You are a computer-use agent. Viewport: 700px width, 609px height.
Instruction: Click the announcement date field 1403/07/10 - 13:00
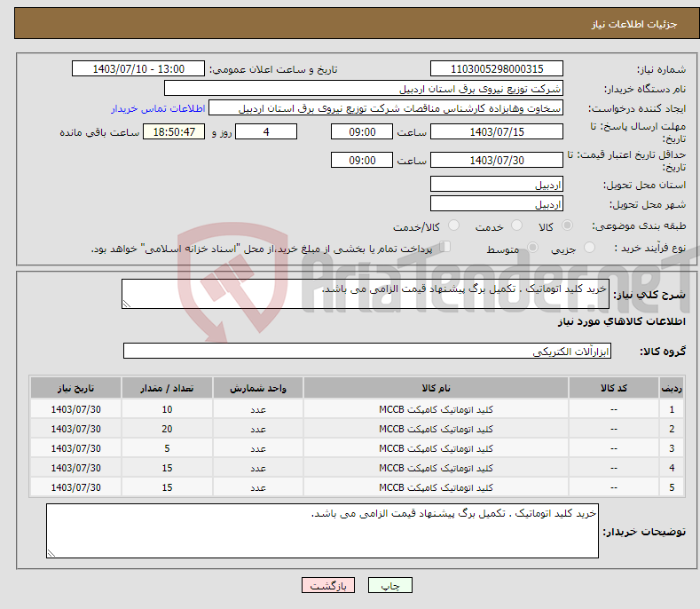coord(138,69)
